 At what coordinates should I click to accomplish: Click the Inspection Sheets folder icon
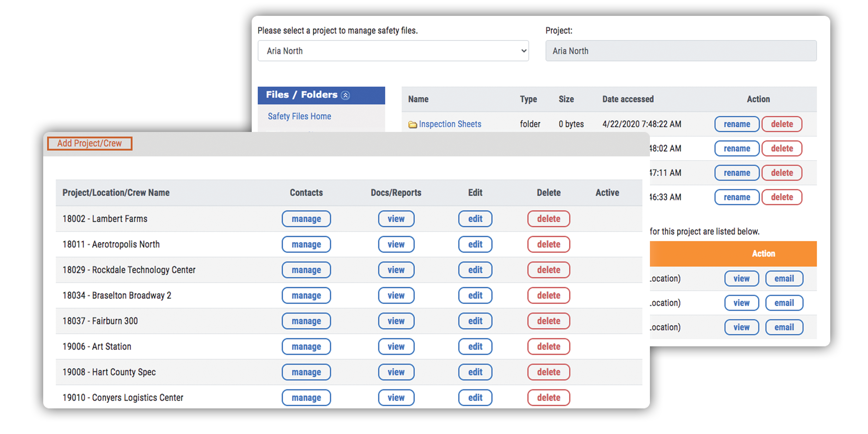[x=413, y=125]
